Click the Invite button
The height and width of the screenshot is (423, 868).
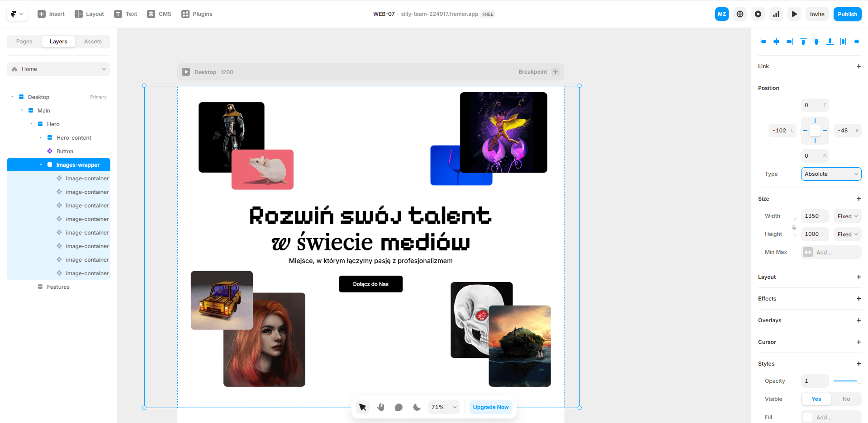pyautogui.click(x=817, y=14)
